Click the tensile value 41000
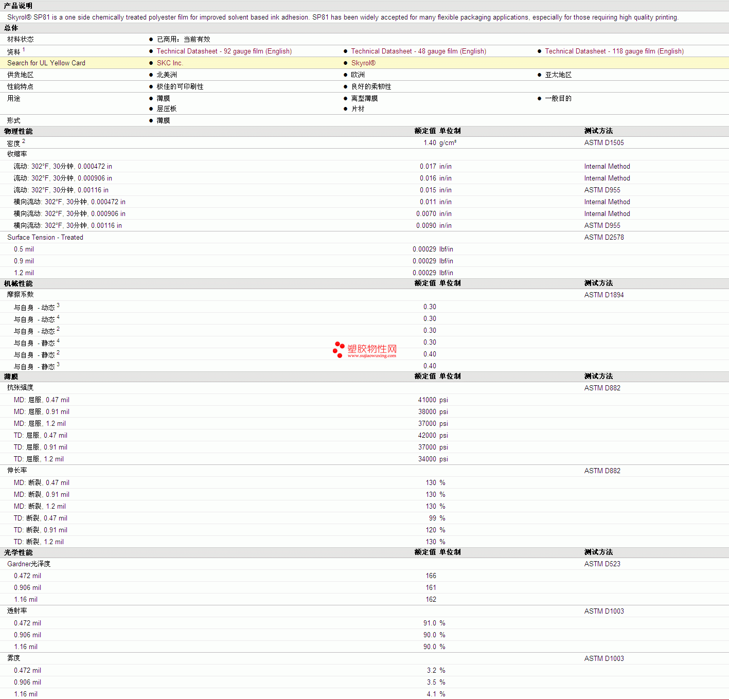Image resolution: width=729 pixels, height=700 pixels. click(x=427, y=400)
